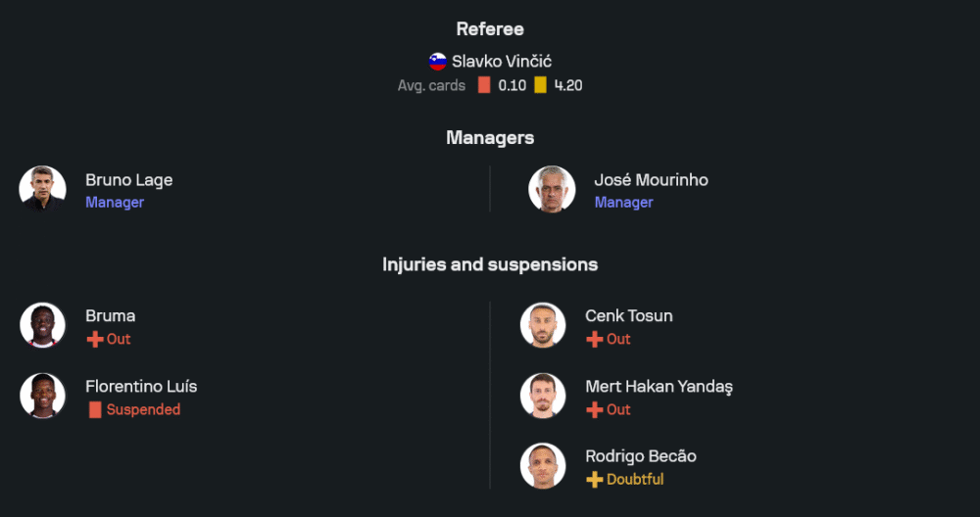Open Bruno Lage's manager photo
The image size is (980, 517).
coord(43,189)
